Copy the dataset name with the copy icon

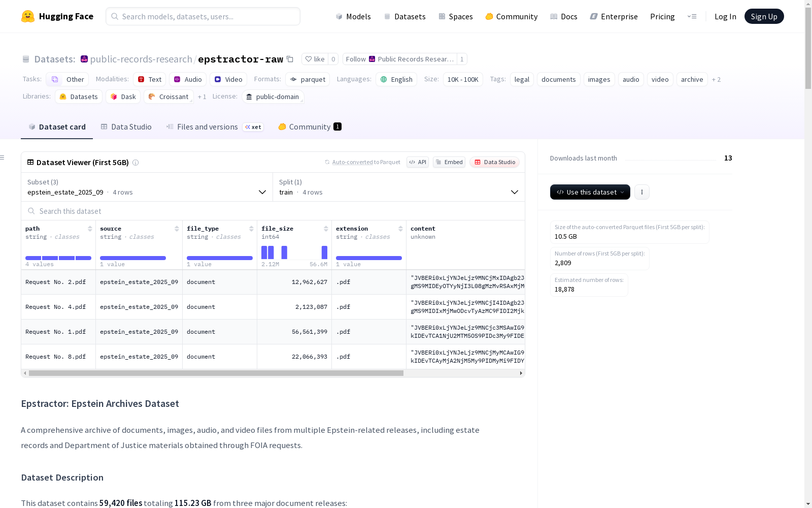[x=290, y=59]
